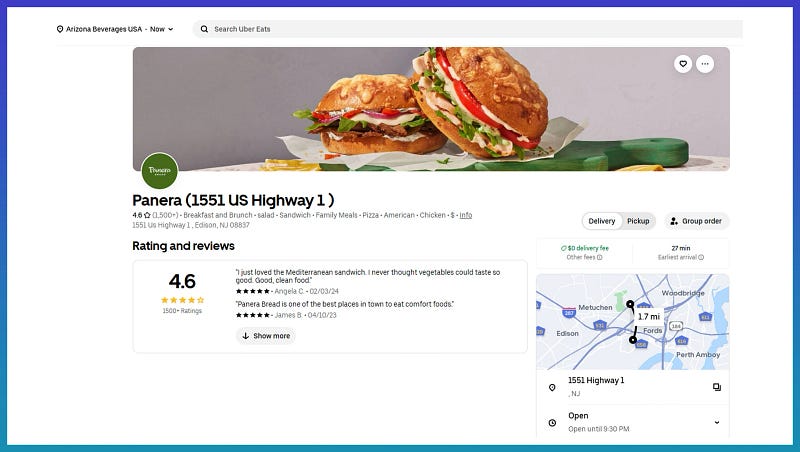Viewport: 800px width, 452px height.
Task: Click the clock icon next to Open
Action: 552,422
